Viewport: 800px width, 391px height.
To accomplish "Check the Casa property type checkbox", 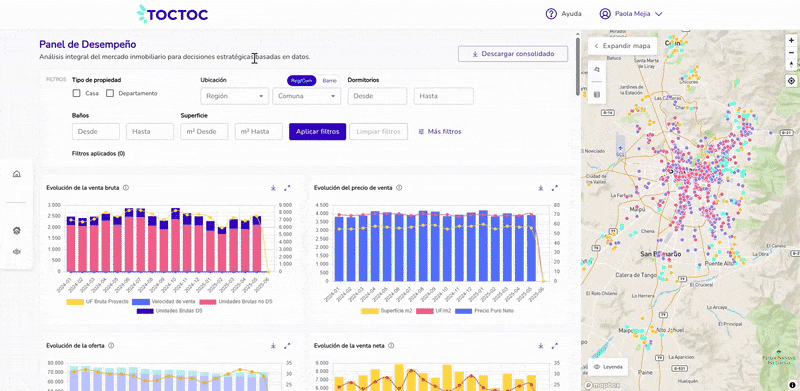I will tap(77, 93).
